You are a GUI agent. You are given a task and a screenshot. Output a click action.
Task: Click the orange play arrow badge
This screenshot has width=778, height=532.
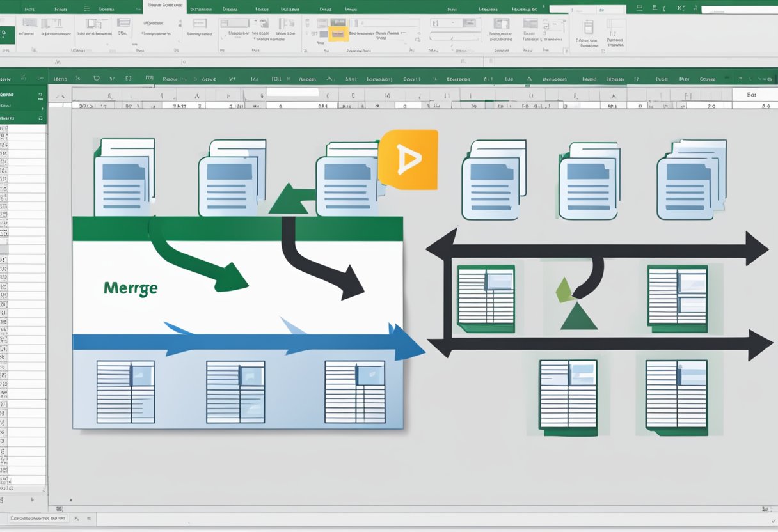[409, 160]
